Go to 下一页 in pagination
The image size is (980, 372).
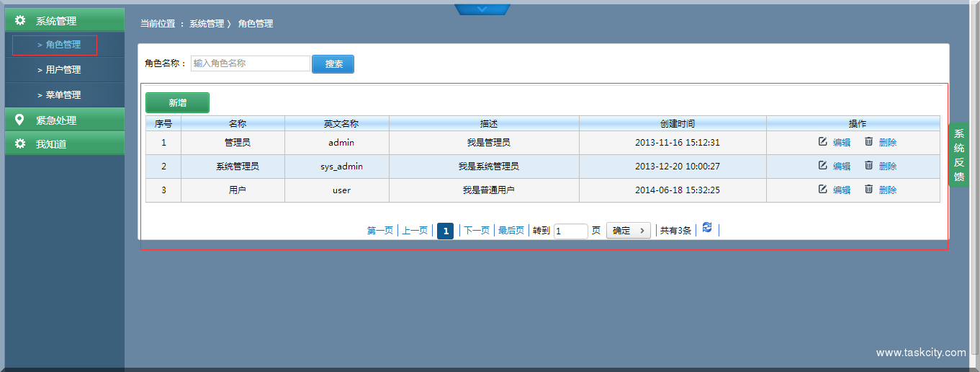(477, 231)
